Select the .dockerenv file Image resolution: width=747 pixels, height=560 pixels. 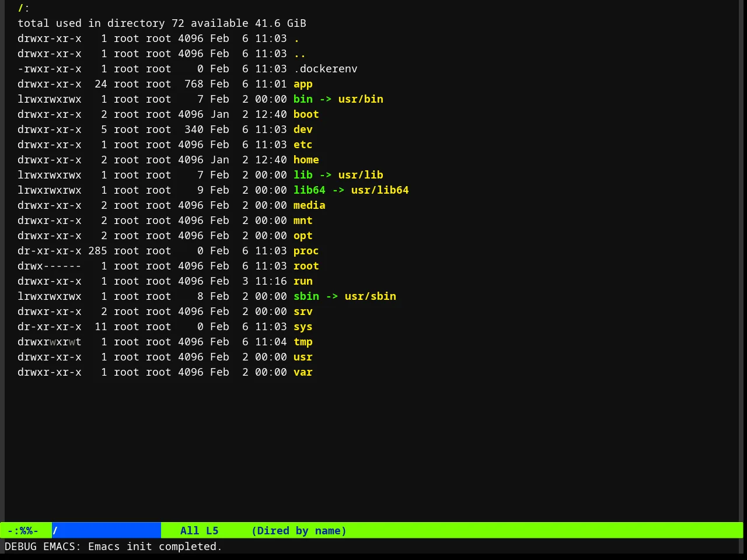(325, 69)
